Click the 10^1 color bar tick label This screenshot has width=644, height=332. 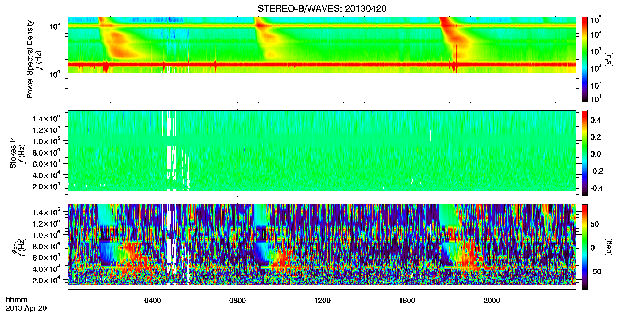pyautogui.click(x=596, y=99)
